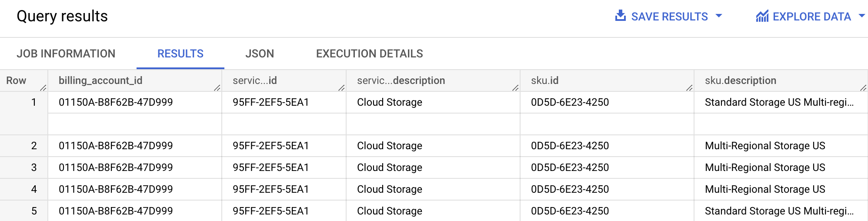Click the Explore Data chart icon
The width and height of the screenshot is (868, 221).
762,17
